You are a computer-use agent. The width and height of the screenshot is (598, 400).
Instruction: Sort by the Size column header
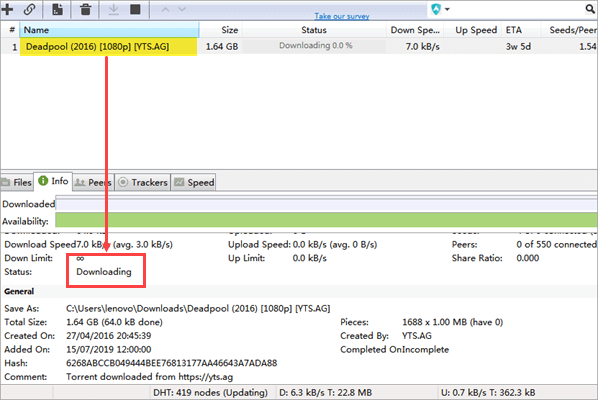point(221,30)
